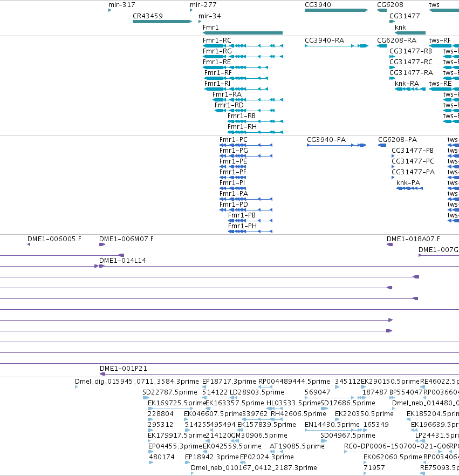Click EST EN14430.5prime
The height and width of the screenshot is (476, 459).
[x=333, y=430]
